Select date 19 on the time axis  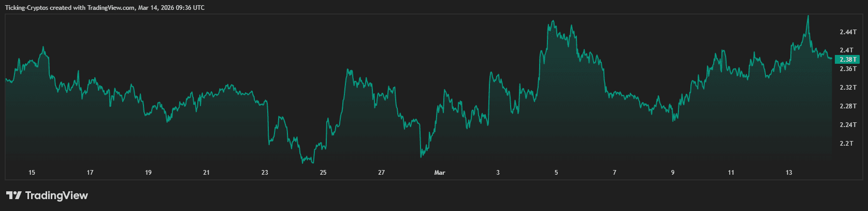[x=148, y=173]
